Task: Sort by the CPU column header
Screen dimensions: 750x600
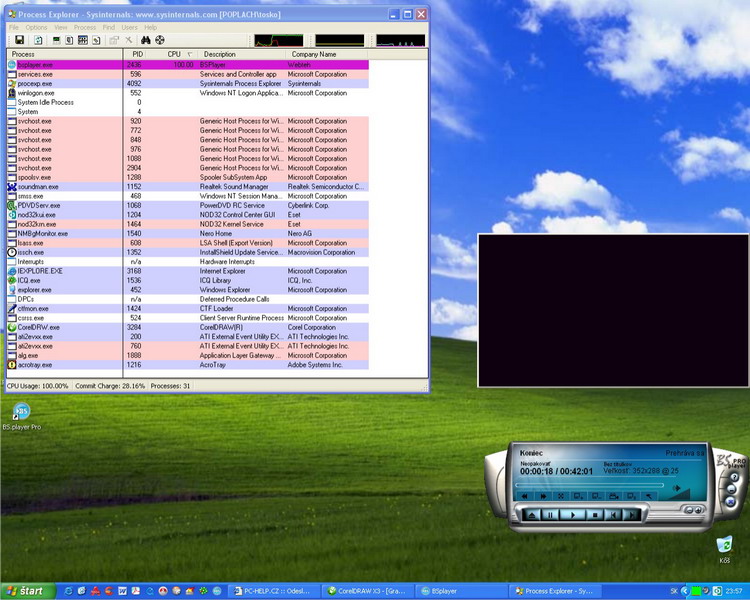Action: coord(174,54)
